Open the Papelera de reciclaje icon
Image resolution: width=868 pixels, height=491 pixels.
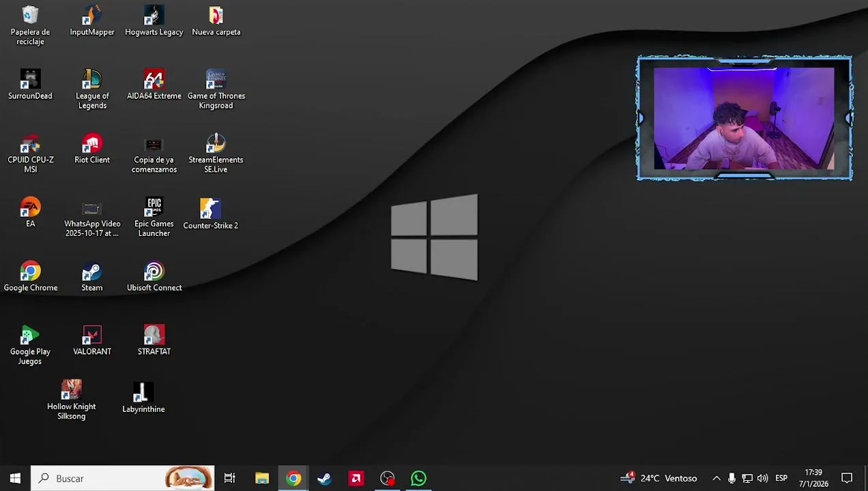coord(30,26)
